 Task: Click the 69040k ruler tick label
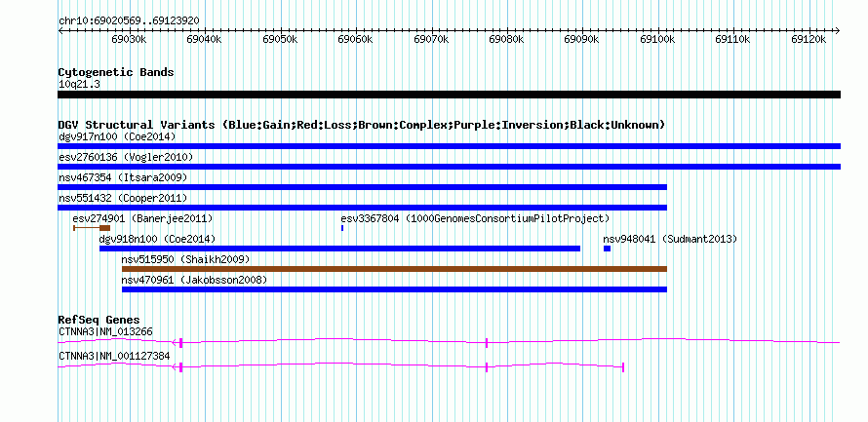pyautogui.click(x=204, y=39)
